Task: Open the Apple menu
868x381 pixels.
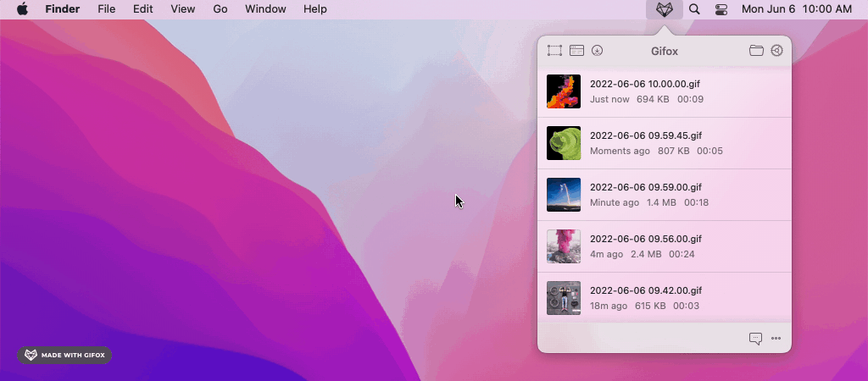Action: click(x=22, y=9)
